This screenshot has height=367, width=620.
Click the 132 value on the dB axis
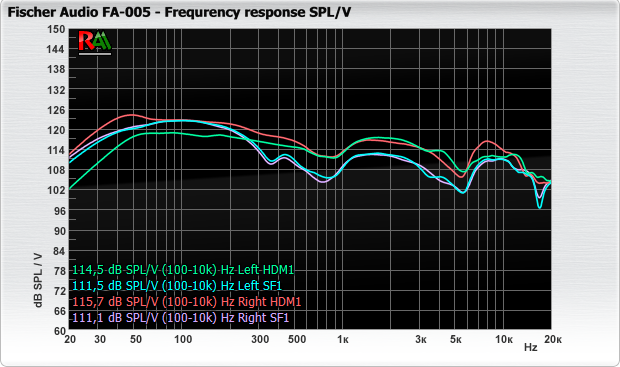(56, 90)
